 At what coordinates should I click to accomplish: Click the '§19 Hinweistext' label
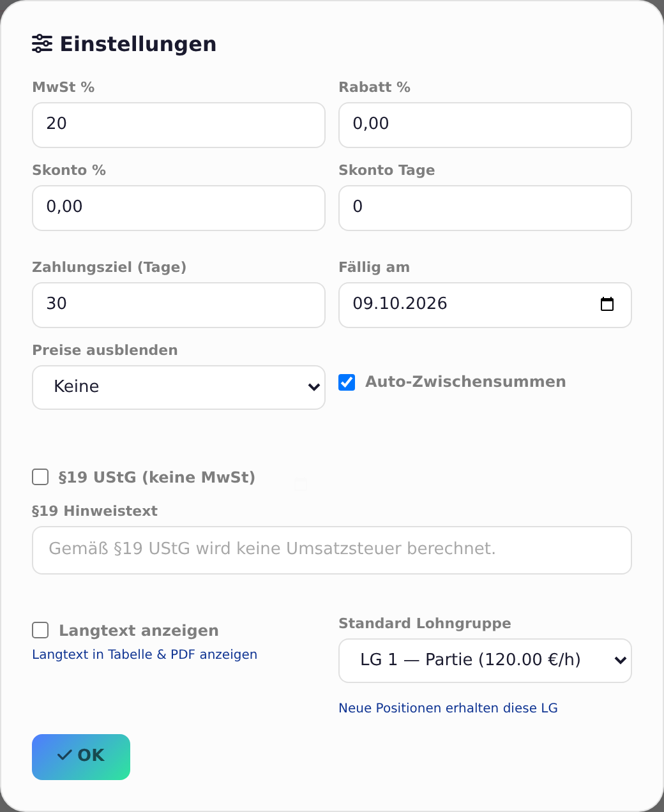(x=94, y=511)
